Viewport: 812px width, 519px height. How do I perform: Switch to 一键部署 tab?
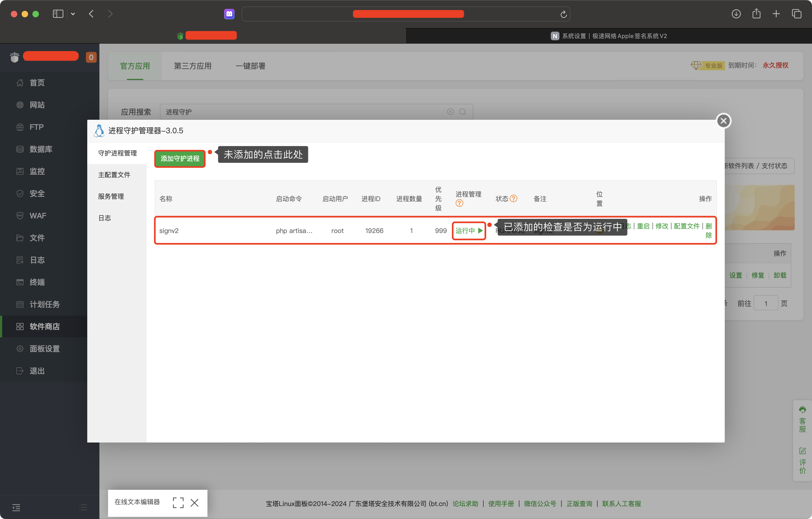[250, 66]
